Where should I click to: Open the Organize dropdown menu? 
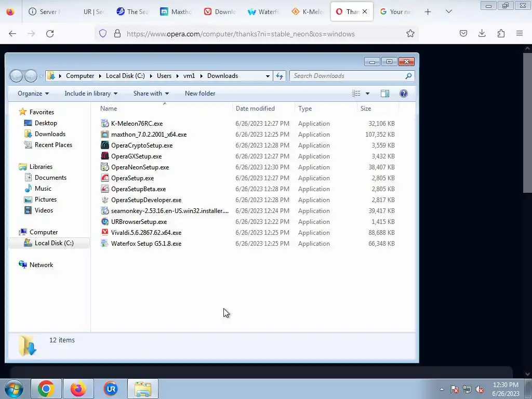(33, 94)
